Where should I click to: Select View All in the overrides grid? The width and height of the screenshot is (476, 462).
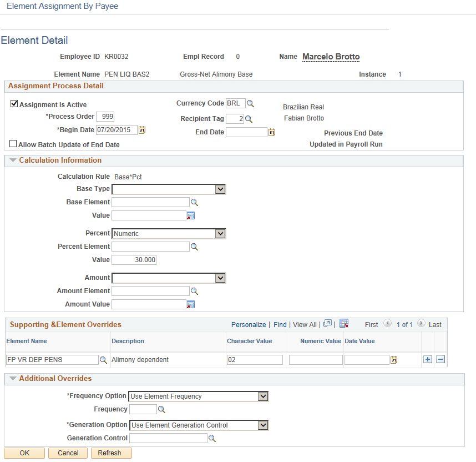[305, 324]
